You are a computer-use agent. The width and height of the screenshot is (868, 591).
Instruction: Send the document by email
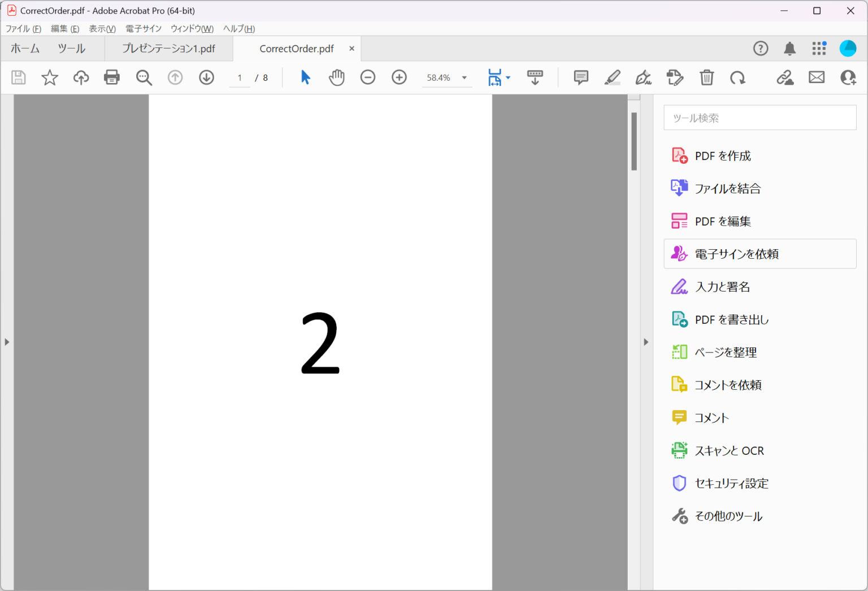[816, 77]
